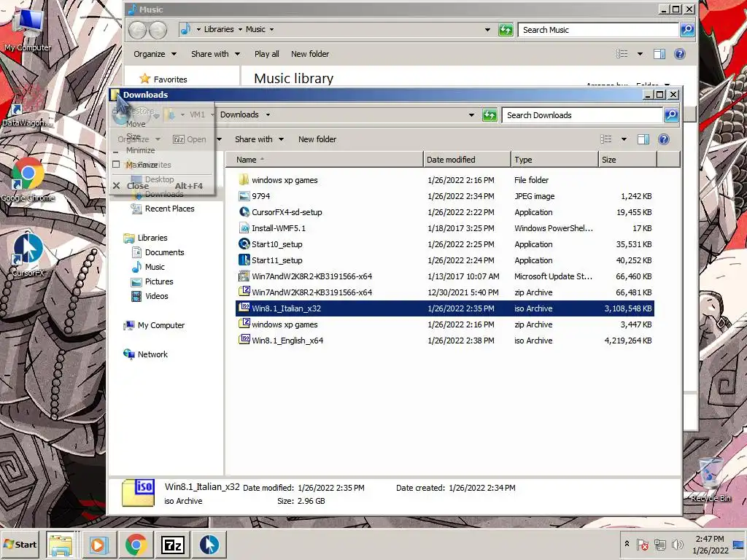Screen dimensions: 747x560
Task: Select windows xp games zip archive
Action: (x=444, y=324)
